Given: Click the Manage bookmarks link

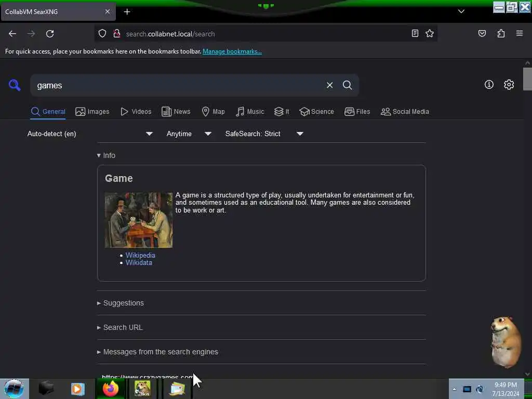Looking at the screenshot, I should pyautogui.click(x=232, y=51).
